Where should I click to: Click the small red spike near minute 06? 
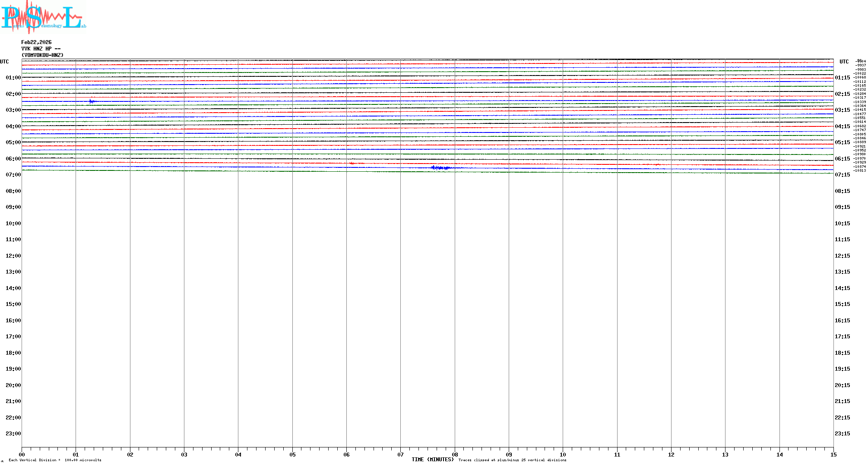(x=352, y=163)
